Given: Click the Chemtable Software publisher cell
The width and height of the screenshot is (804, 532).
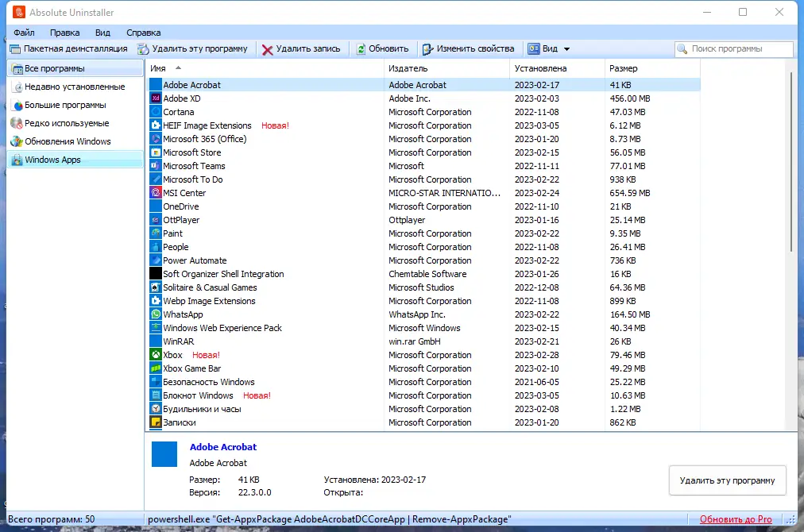Looking at the screenshot, I should pos(427,274).
